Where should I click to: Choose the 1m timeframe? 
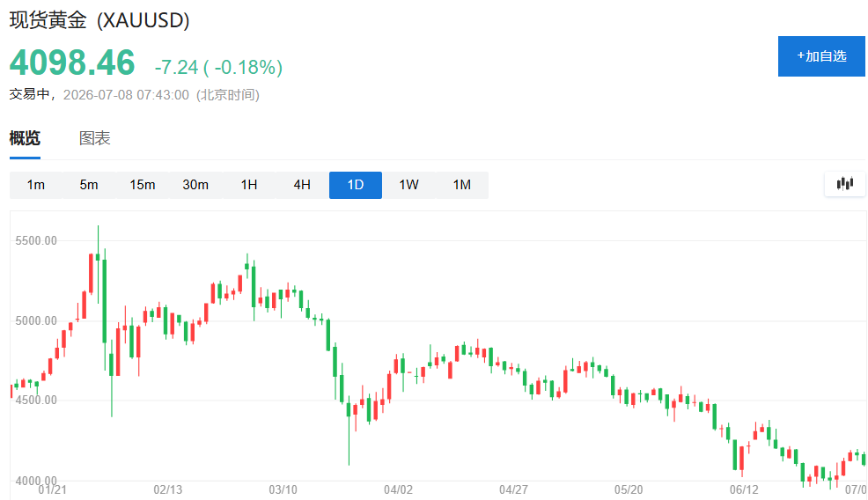[36, 185]
